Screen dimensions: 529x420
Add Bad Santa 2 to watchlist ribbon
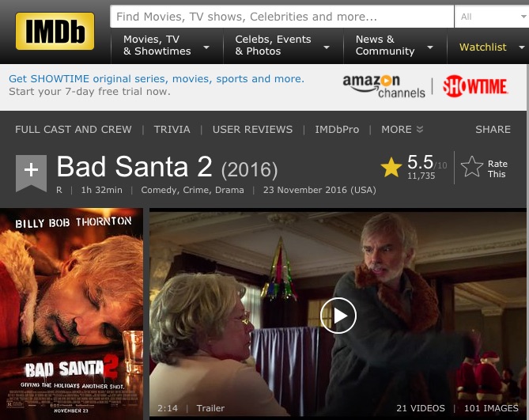tap(31, 173)
